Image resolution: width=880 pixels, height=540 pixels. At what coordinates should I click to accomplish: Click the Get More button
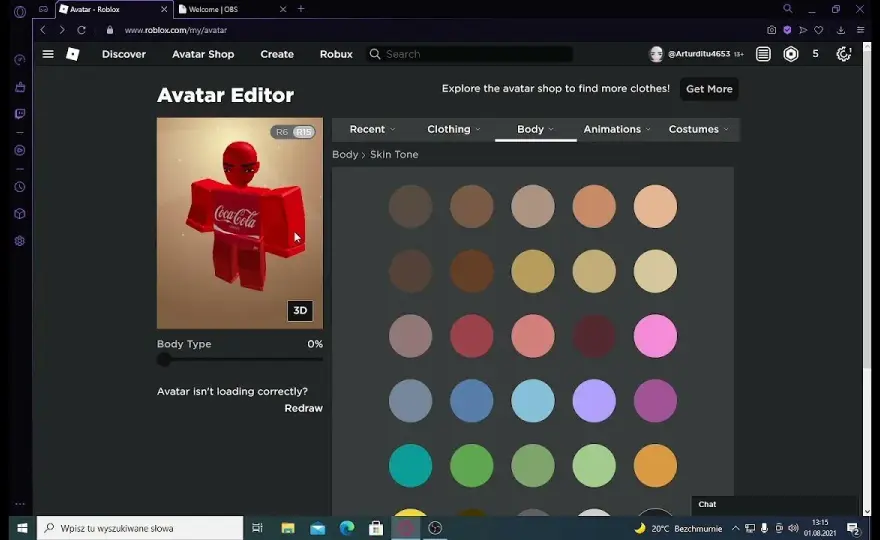709,89
